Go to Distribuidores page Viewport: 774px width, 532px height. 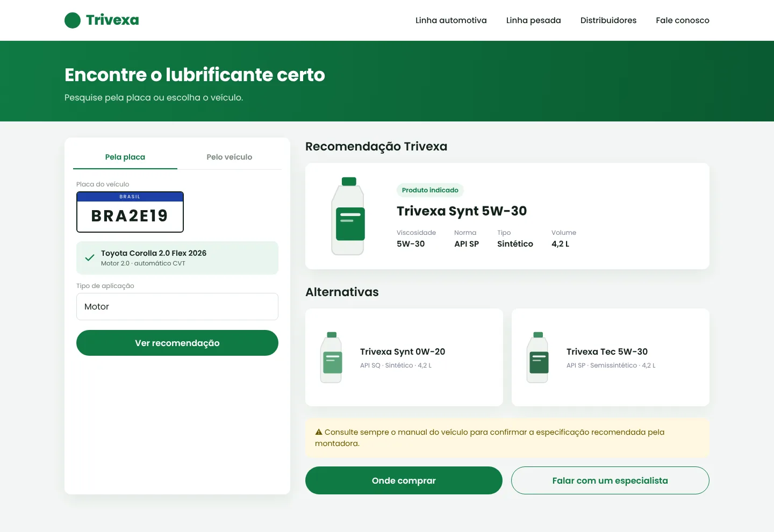point(608,20)
